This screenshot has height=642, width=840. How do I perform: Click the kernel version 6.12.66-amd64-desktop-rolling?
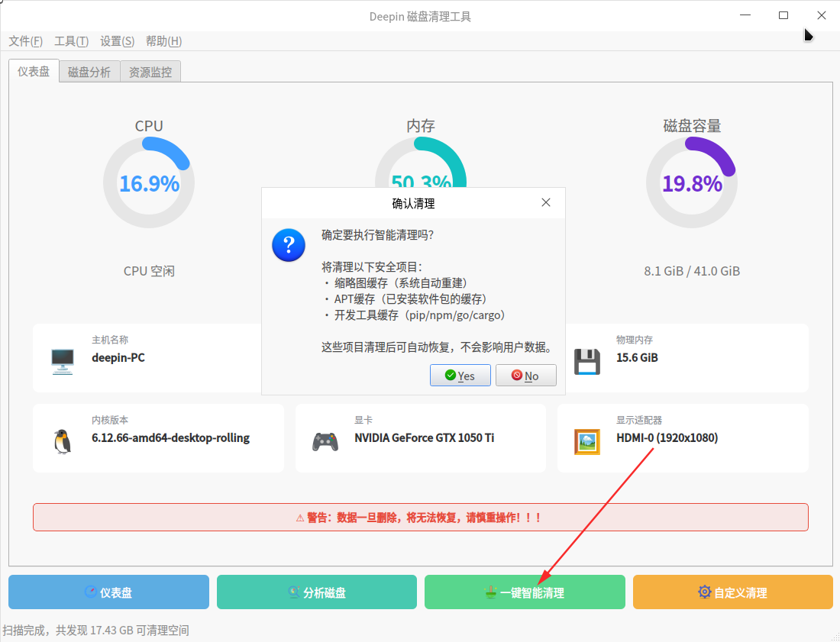point(170,438)
